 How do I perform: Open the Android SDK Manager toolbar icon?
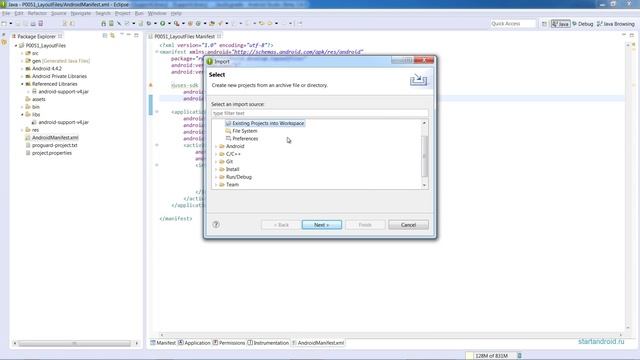click(103, 24)
